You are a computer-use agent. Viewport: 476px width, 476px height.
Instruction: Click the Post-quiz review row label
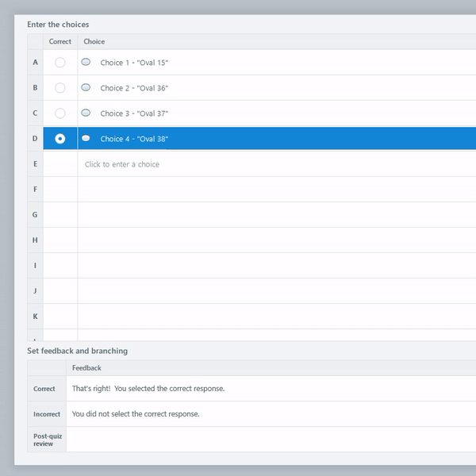click(x=47, y=440)
